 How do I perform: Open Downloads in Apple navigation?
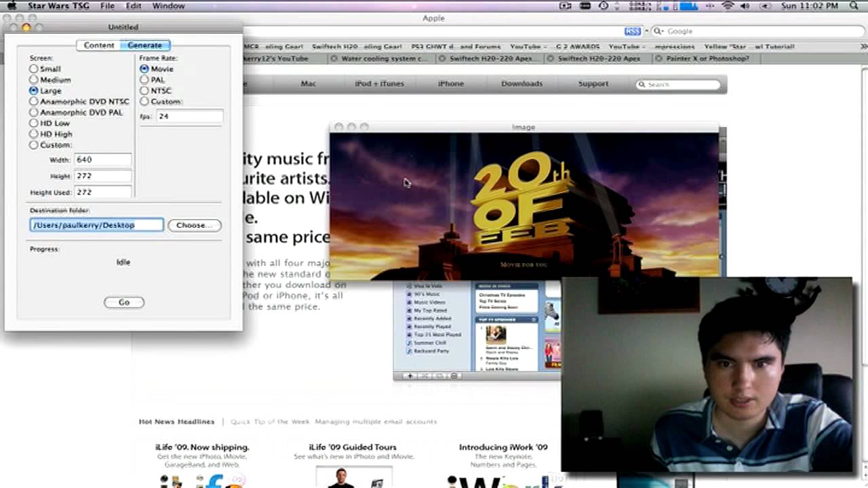click(x=522, y=84)
